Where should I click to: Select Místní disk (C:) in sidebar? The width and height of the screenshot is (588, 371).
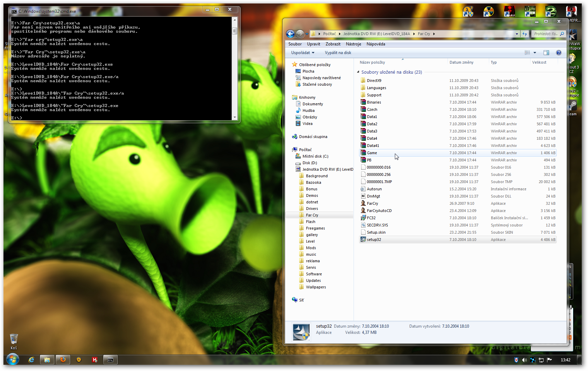[x=315, y=156]
